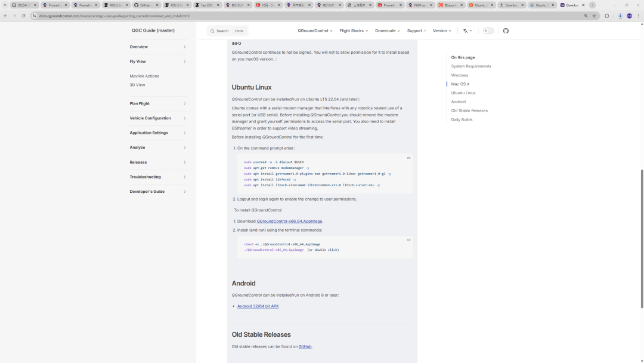The width and height of the screenshot is (644, 363).
Task: Expand the Developer's Guide sidebar section
Action: click(157, 192)
